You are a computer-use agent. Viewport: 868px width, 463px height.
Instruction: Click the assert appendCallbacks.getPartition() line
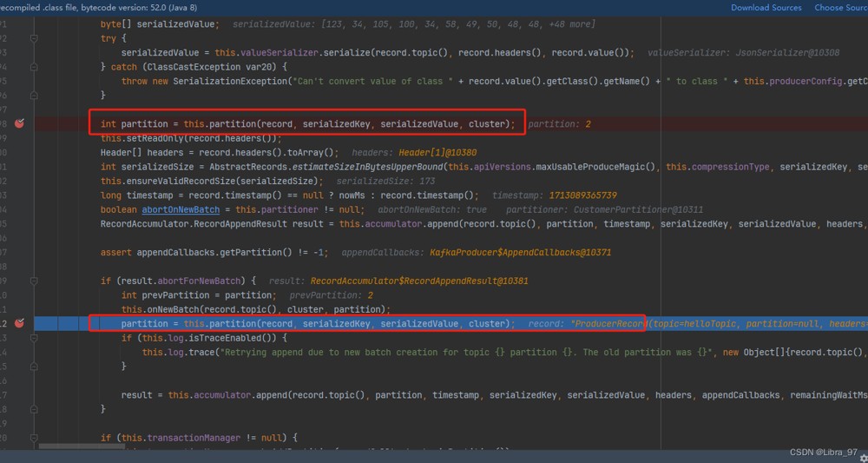coord(214,253)
